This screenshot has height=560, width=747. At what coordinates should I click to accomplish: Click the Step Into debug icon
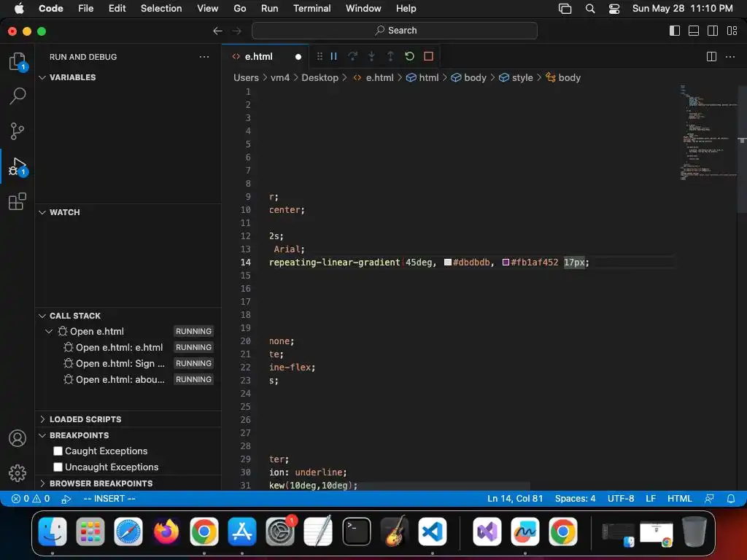click(x=371, y=56)
